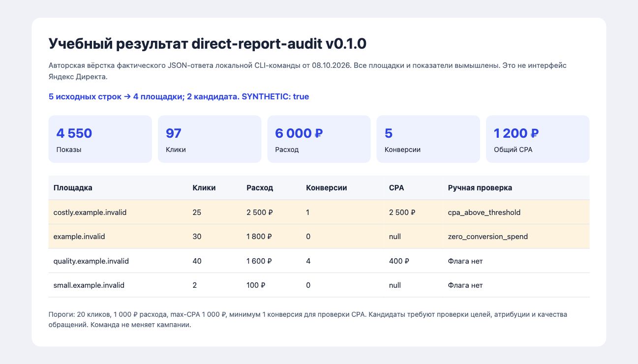Click "Флага нет" in the small.example.invalid row
Viewport: 638px width, 364px height.
point(465,285)
